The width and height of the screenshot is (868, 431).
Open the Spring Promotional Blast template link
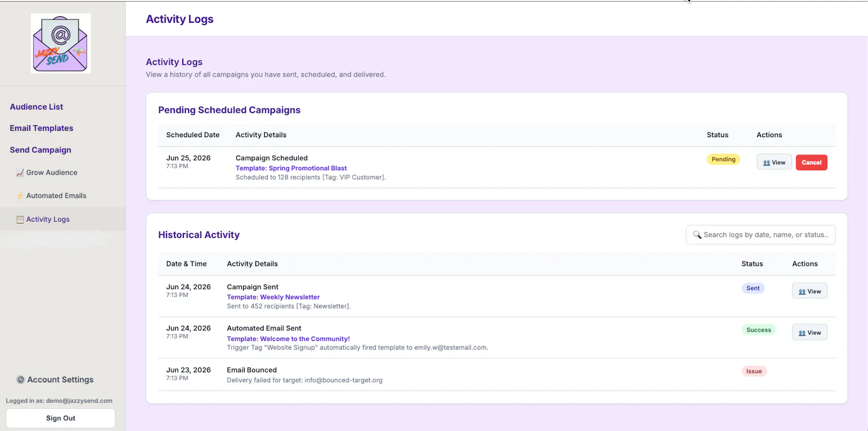point(291,168)
